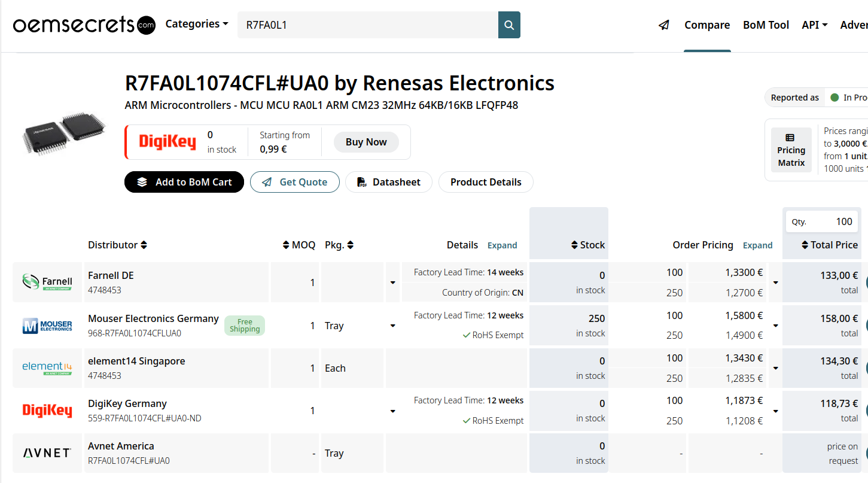868x483 pixels.
Task: Click the 118,73 € total price
Action: pyautogui.click(x=839, y=403)
